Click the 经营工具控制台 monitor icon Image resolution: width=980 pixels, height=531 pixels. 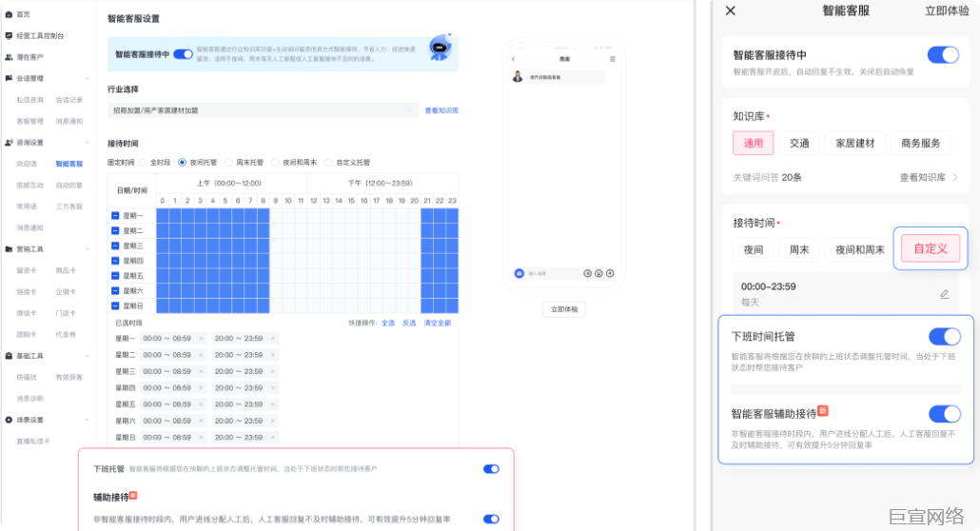(x=9, y=35)
